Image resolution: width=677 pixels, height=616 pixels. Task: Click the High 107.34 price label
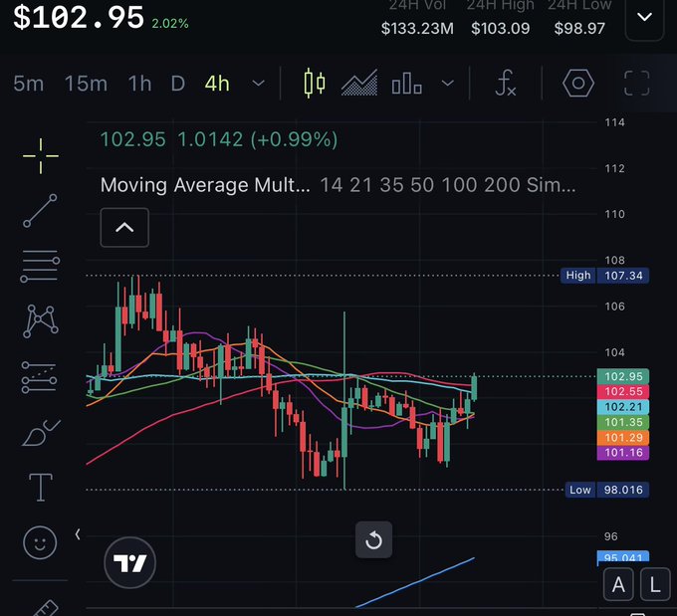click(604, 276)
